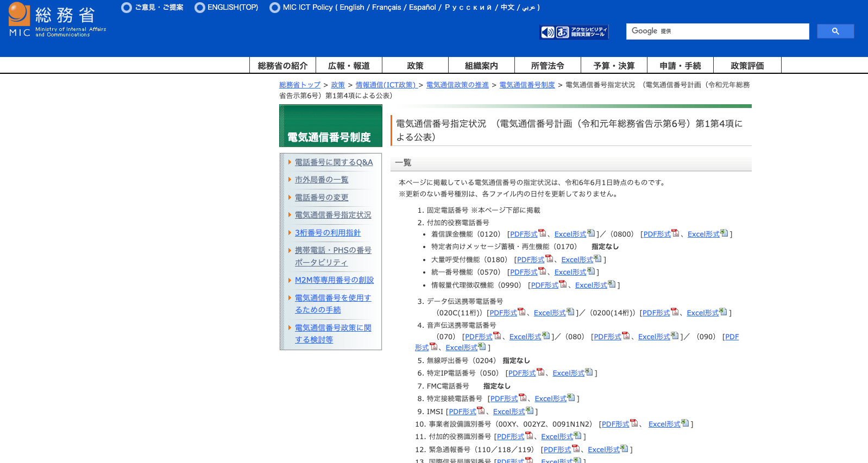Click the ご意見・ご提案 circle icon

127,8
